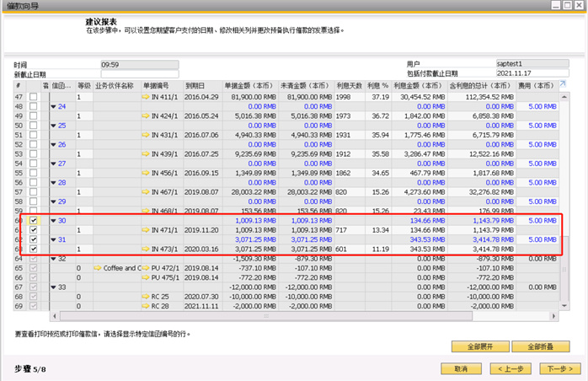Open link arrow for RC 25

point(146,297)
